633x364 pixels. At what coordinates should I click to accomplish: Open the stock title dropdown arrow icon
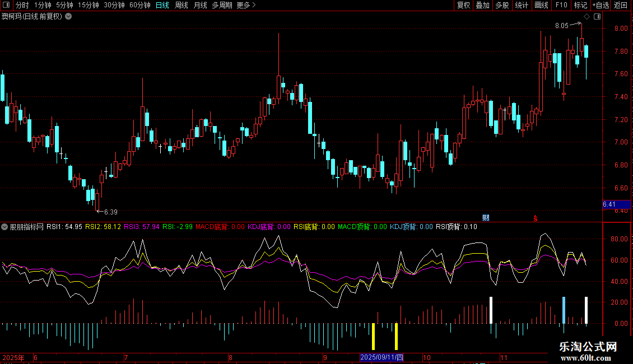[x=69, y=16]
